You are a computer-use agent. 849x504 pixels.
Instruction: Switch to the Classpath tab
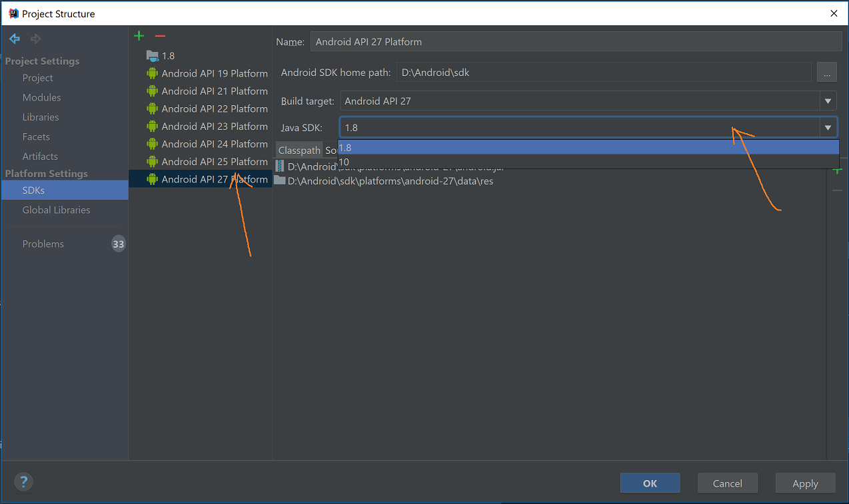coord(299,150)
